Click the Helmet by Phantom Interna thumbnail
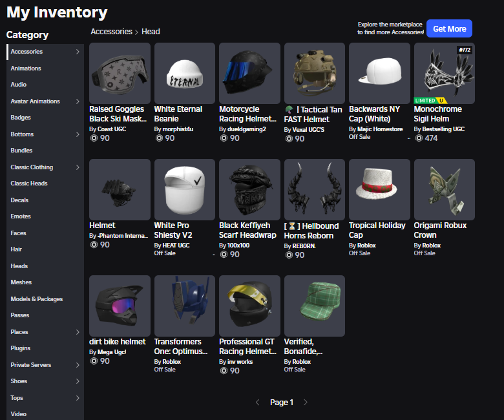The height and width of the screenshot is (420, 504). (x=120, y=189)
